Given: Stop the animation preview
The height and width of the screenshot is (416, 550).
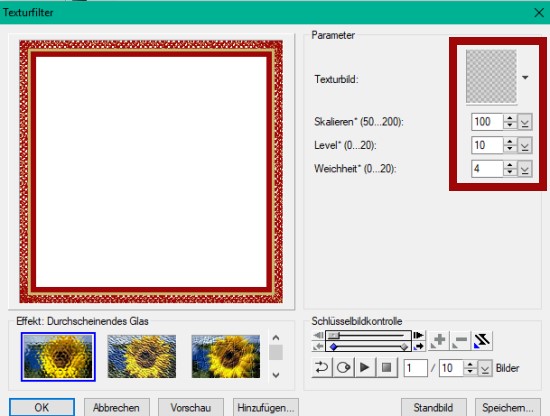Looking at the screenshot, I should pos(387,368).
